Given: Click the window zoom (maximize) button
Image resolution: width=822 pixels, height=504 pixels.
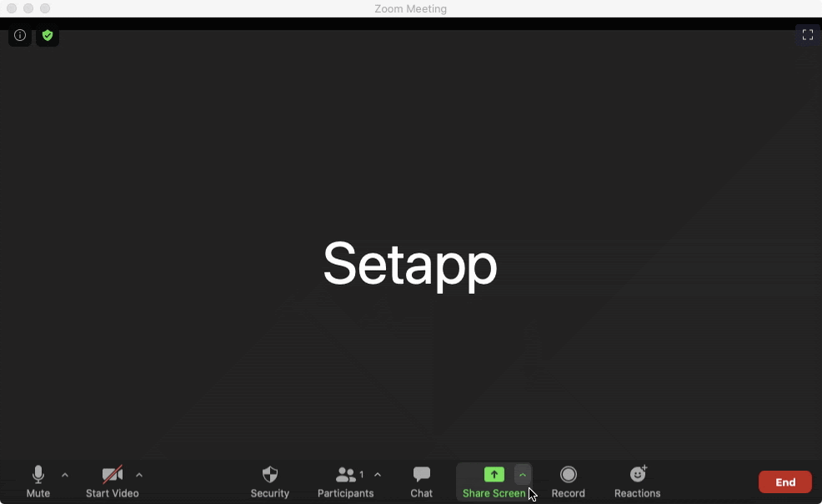Looking at the screenshot, I should [45, 8].
